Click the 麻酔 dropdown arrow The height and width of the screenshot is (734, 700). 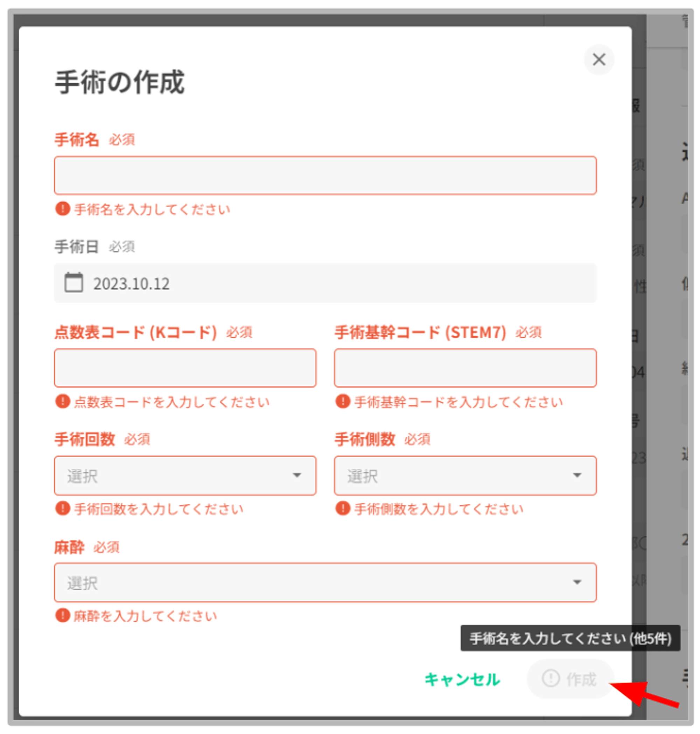[577, 582]
